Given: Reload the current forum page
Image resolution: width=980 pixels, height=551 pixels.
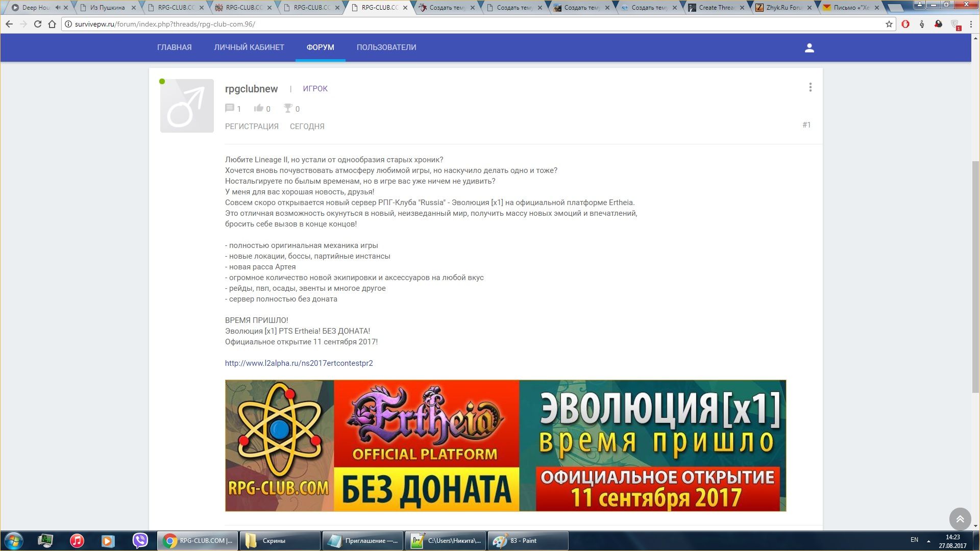Looking at the screenshot, I should point(38,24).
